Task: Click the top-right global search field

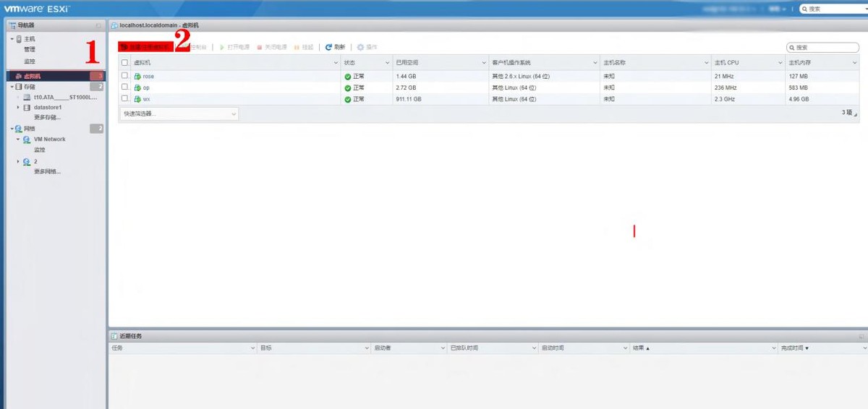Action: 833,9
